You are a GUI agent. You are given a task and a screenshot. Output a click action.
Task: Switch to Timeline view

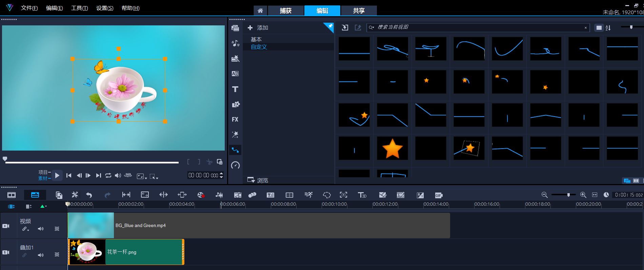35,195
